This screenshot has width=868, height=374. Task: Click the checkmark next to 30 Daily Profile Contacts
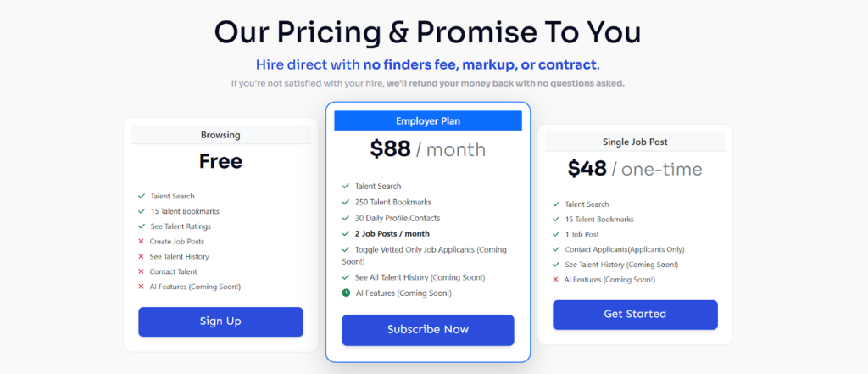[346, 218]
